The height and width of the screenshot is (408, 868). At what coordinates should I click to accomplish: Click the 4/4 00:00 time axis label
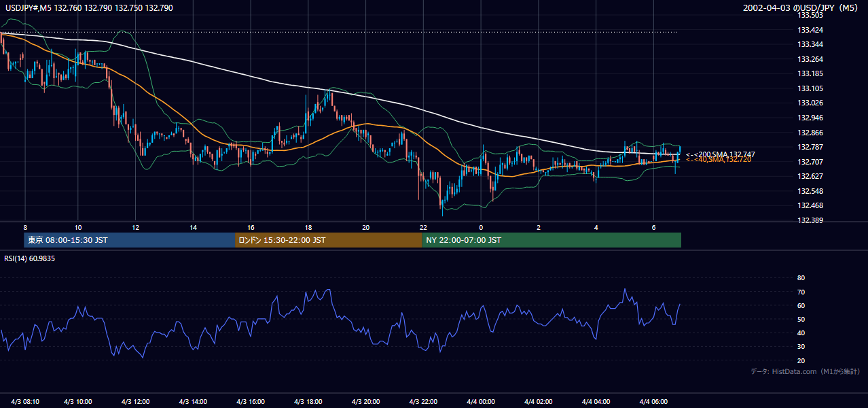pos(481,401)
